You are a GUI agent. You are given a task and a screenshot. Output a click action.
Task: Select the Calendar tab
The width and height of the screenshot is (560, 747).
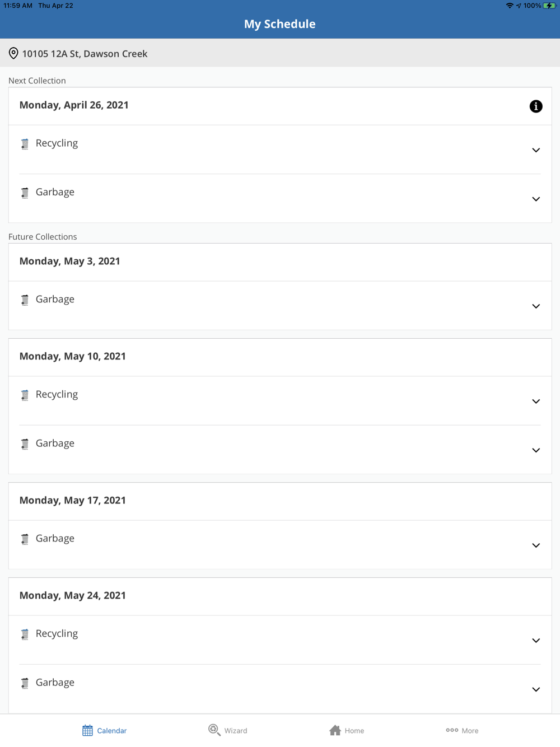click(105, 730)
